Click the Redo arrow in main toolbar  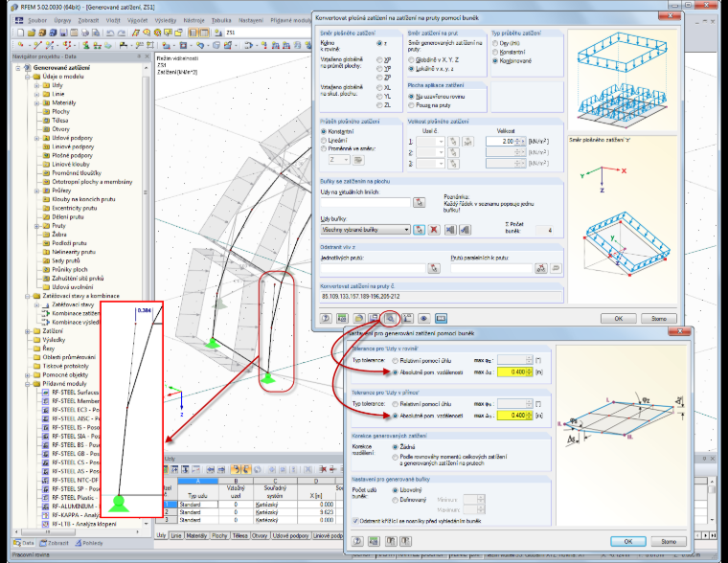(x=122, y=33)
